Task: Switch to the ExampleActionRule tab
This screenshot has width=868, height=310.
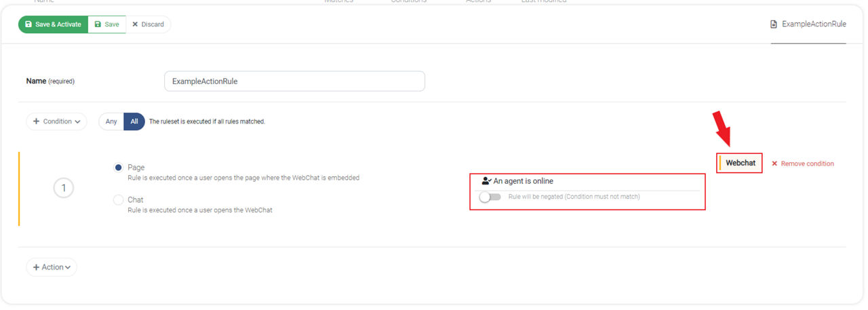Action: tap(808, 24)
